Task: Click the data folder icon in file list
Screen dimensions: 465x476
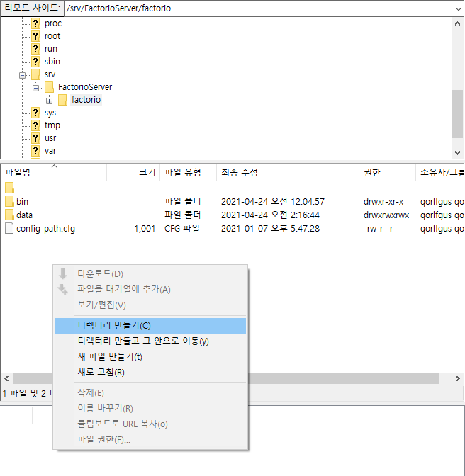Action: (9, 215)
